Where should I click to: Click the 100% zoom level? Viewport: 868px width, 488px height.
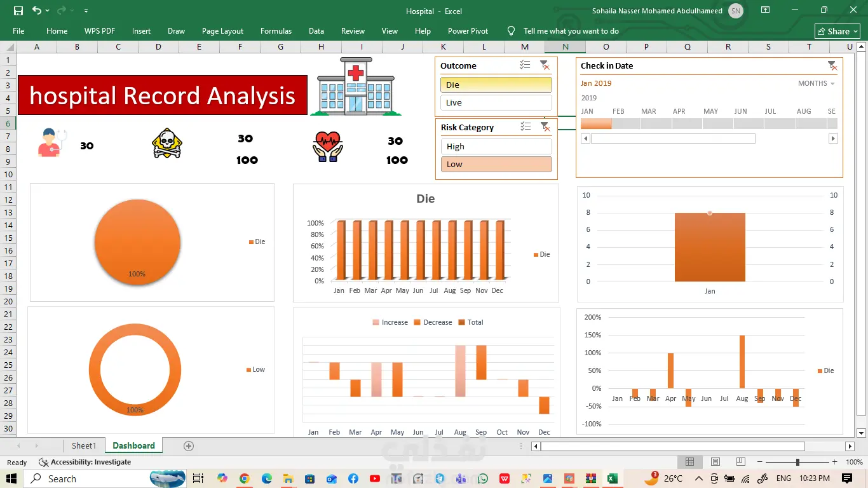click(x=854, y=462)
